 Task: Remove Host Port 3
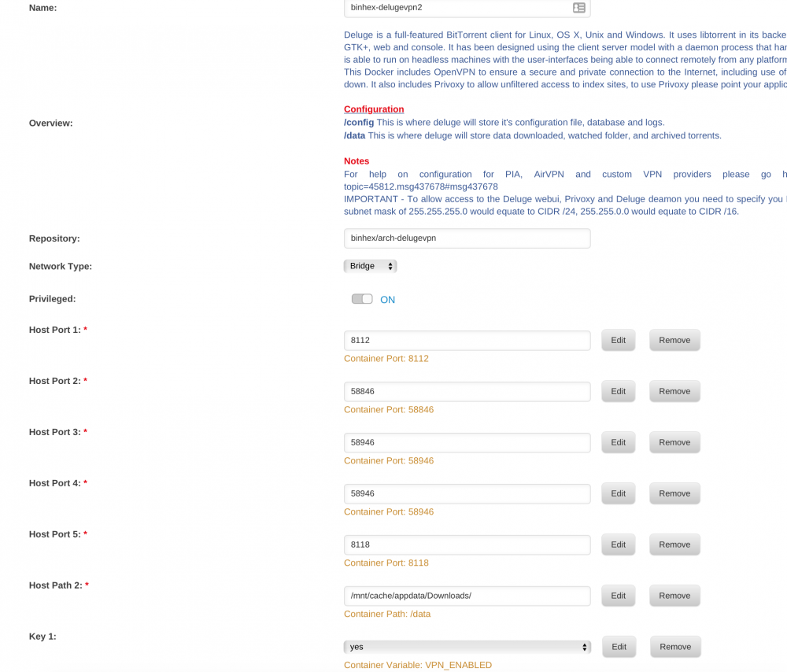pyautogui.click(x=674, y=443)
